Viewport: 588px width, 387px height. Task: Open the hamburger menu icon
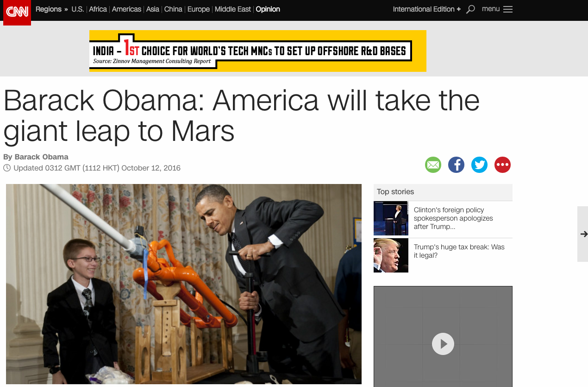tap(508, 9)
